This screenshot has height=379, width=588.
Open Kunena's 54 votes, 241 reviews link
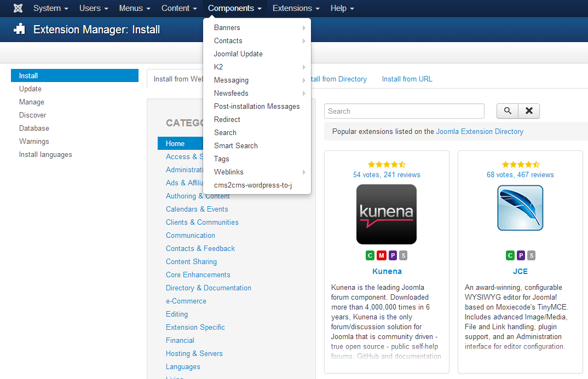[387, 174]
